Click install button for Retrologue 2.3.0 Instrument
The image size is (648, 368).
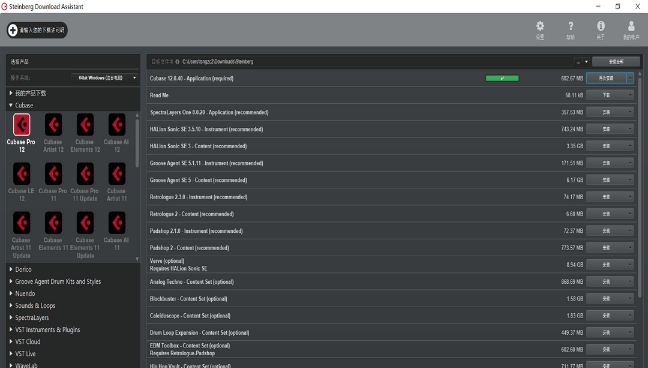[606, 197]
